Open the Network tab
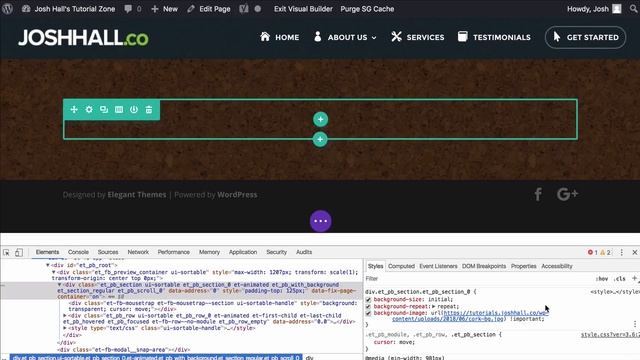The image size is (640, 360). [138, 252]
